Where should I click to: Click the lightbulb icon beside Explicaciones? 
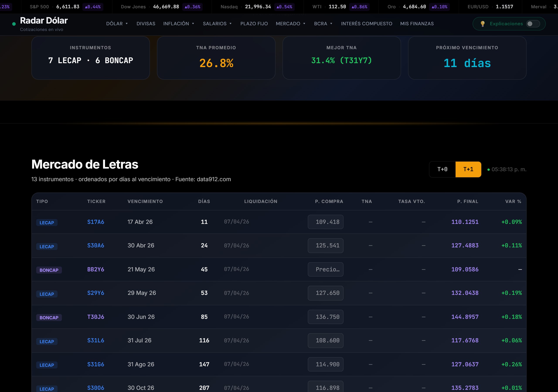coord(482,24)
